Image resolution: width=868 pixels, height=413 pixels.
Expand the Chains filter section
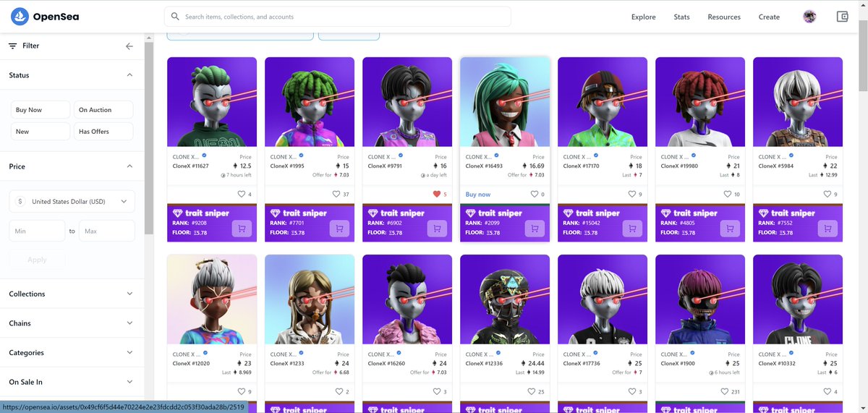[72, 323]
